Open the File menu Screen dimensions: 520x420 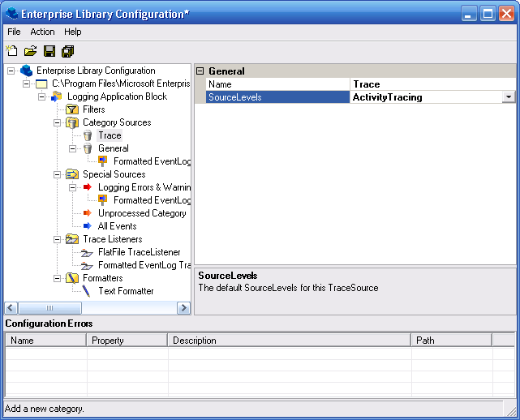[14, 32]
